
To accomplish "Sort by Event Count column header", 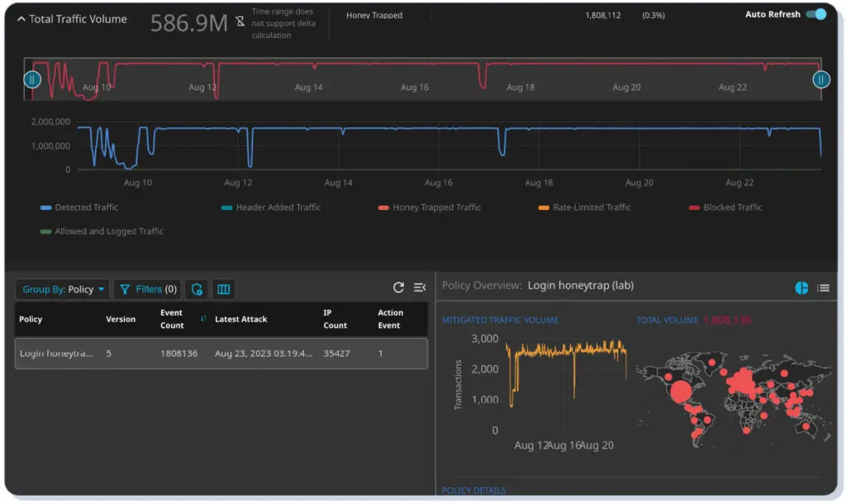I will point(172,319).
